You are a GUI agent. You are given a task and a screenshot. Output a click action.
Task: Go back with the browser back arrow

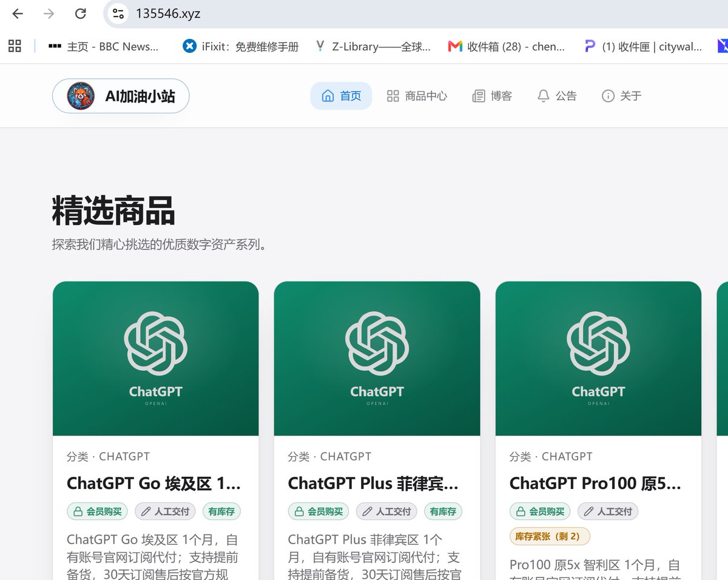coord(18,13)
